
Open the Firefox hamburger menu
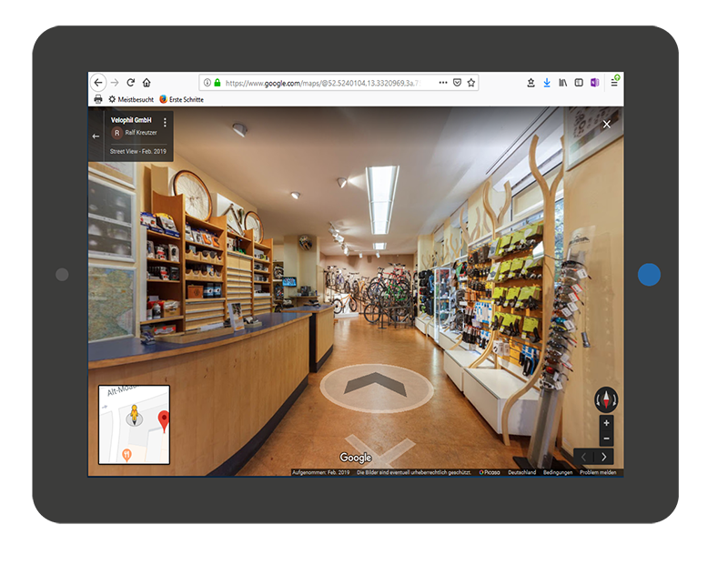point(614,83)
